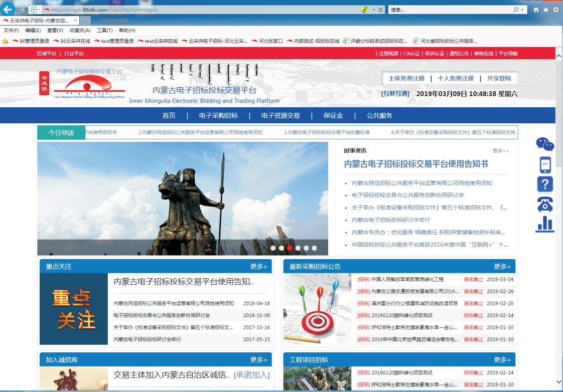
Task: Open the 文件(F) menu
Action: click(x=11, y=31)
